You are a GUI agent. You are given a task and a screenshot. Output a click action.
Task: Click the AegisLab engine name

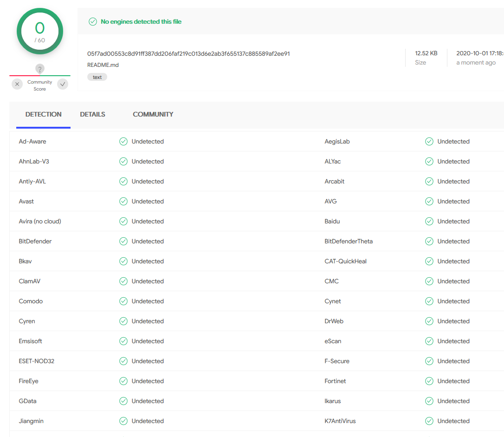point(337,142)
